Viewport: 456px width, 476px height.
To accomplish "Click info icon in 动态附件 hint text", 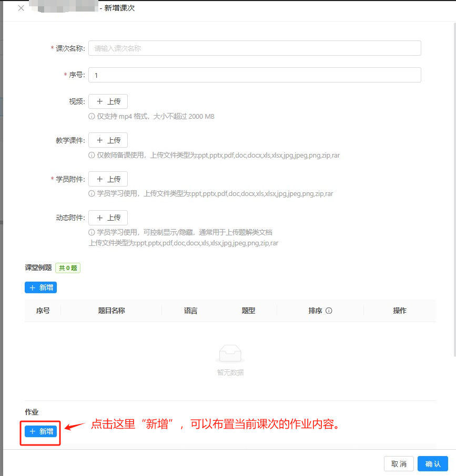I will [92, 232].
